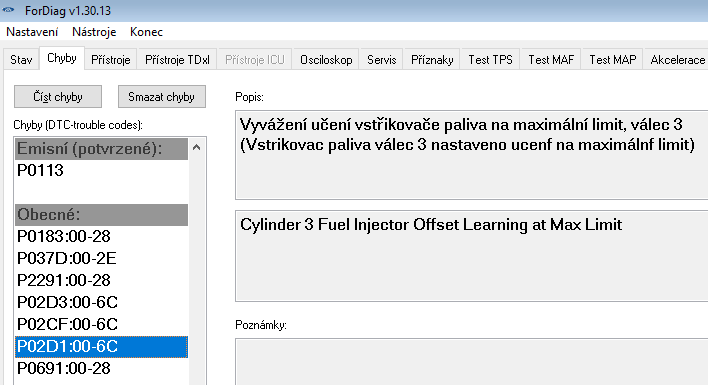Click the scroll up arrow in DTC list
This screenshot has height=385, width=708.
(x=196, y=147)
